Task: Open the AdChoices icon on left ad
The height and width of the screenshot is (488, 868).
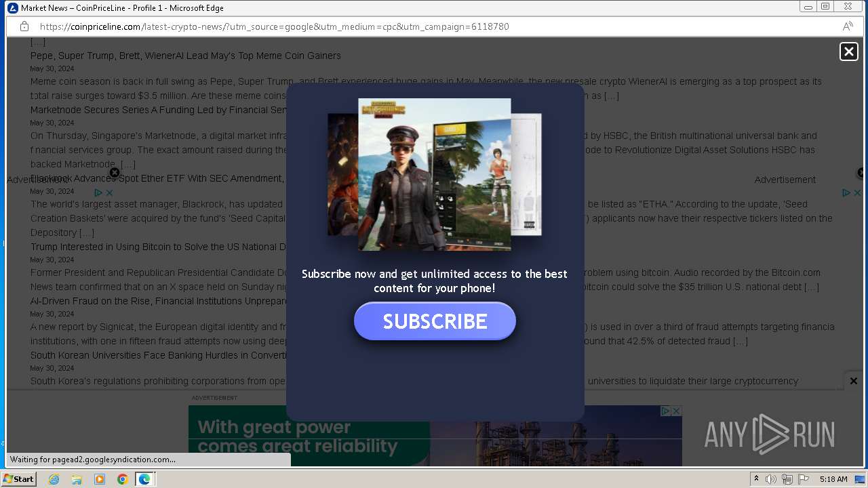Action: (98, 192)
